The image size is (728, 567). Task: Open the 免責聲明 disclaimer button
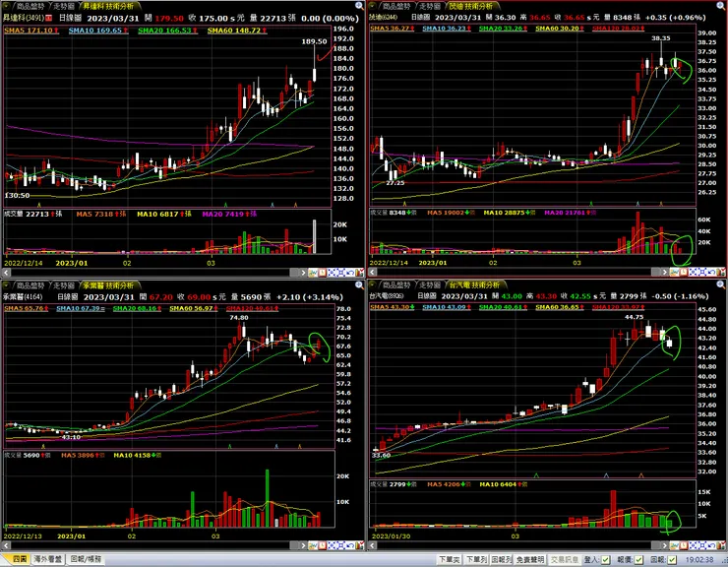pos(529,559)
